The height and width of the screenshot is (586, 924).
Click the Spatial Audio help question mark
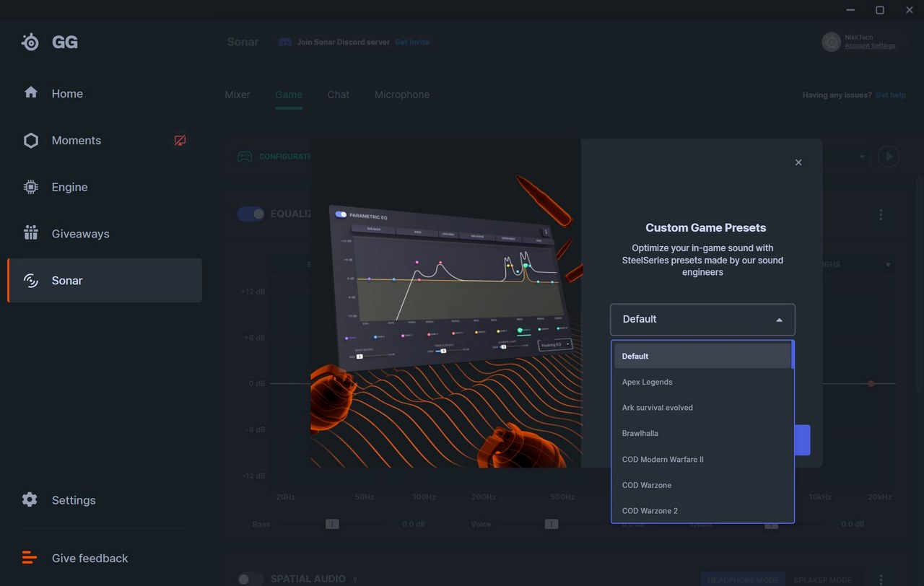pyautogui.click(x=354, y=580)
